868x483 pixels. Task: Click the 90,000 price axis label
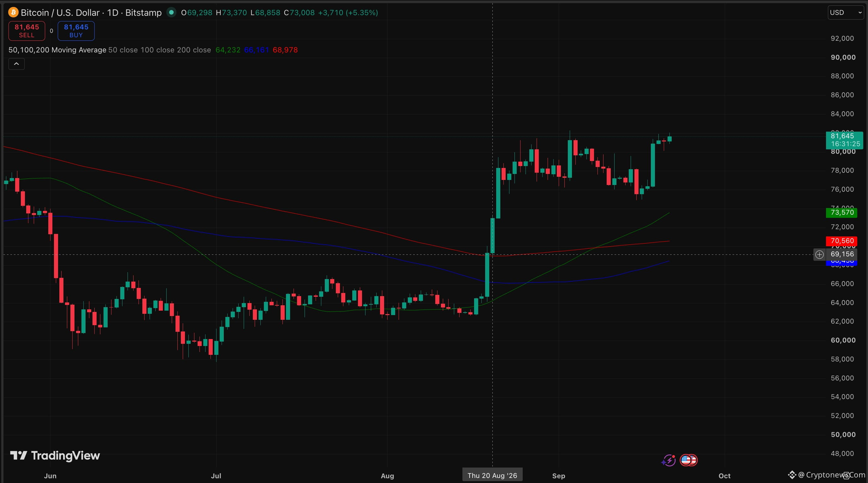(843, 57)
